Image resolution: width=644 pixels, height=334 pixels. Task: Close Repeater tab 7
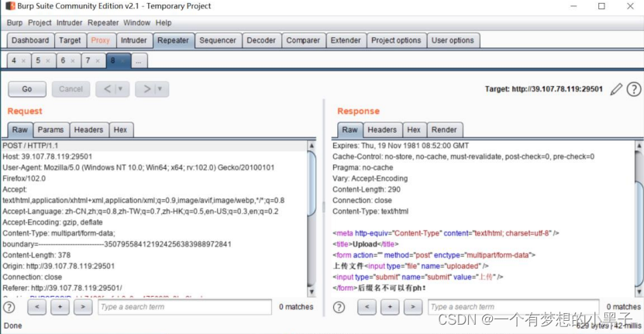[x=98, y=60]
